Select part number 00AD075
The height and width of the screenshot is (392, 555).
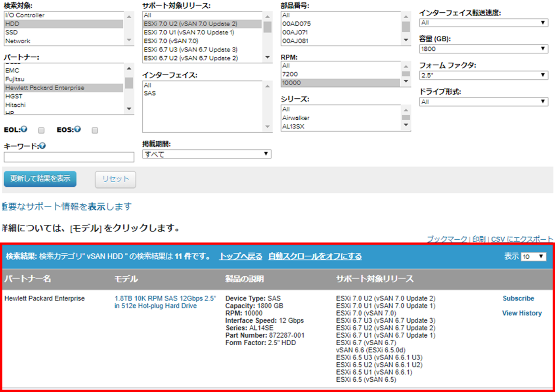click(x=341, y=24)
